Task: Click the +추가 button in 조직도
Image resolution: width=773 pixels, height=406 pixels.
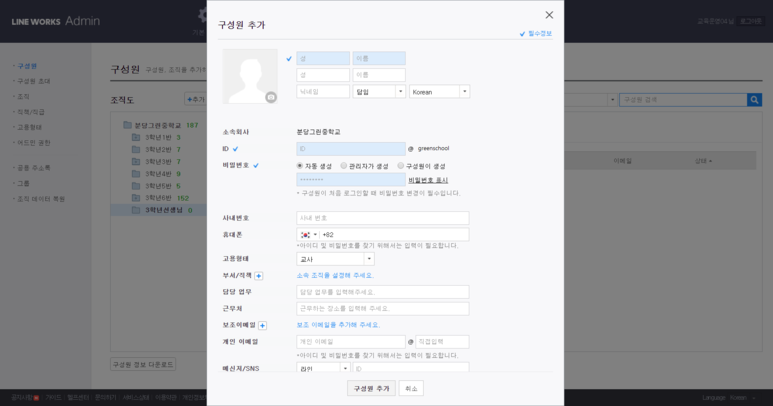Action: (196, 100)
